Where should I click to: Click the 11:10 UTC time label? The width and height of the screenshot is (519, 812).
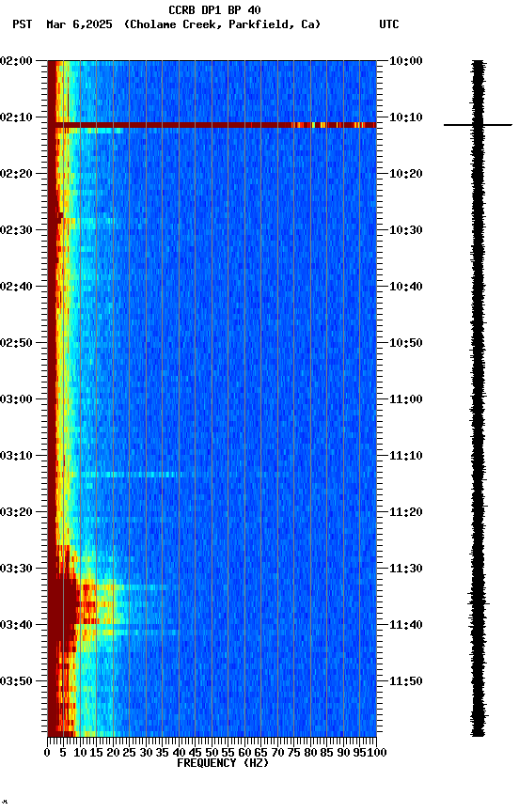405,456
